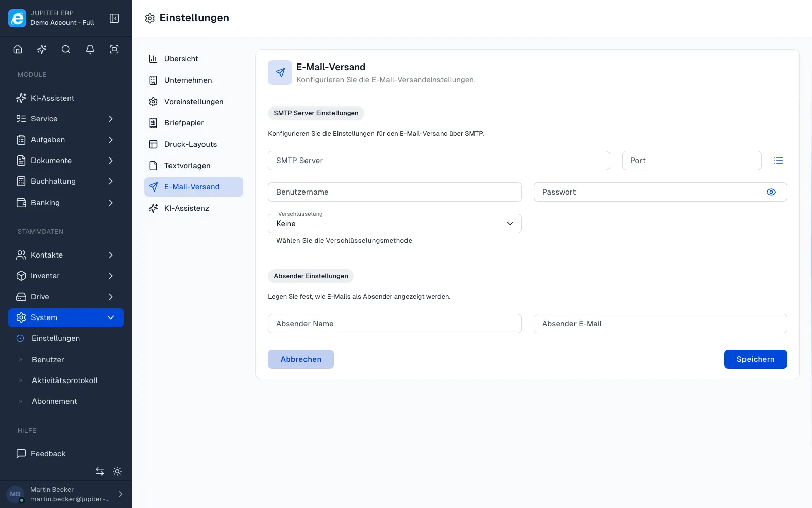The width and height of the screenshot is (812, 508).
Task: Expand the Kontakte section
Action: click(66, 255)
